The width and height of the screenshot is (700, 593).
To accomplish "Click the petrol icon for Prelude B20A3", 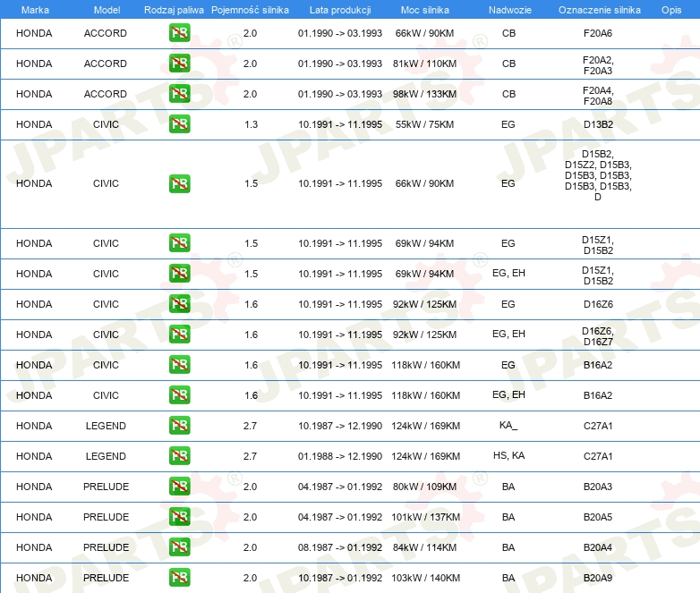I will pyautogui.click(x=179, y=487).
